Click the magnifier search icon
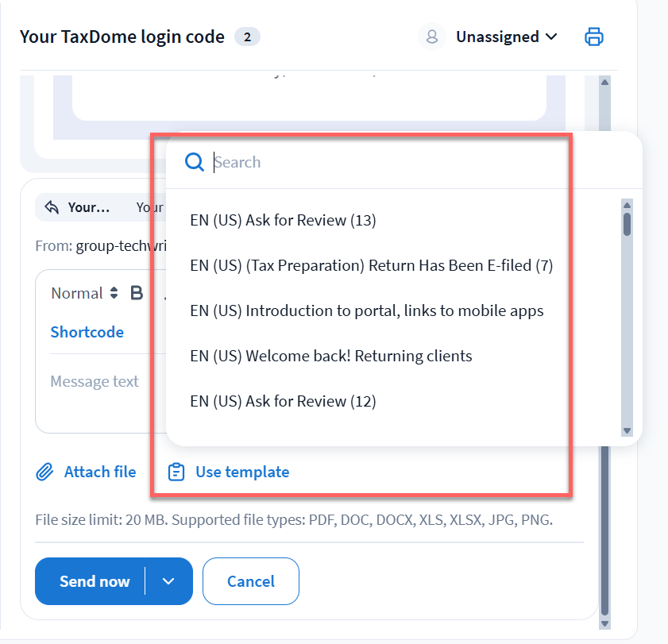Screen dimensions: 668x644 [195, 162]
